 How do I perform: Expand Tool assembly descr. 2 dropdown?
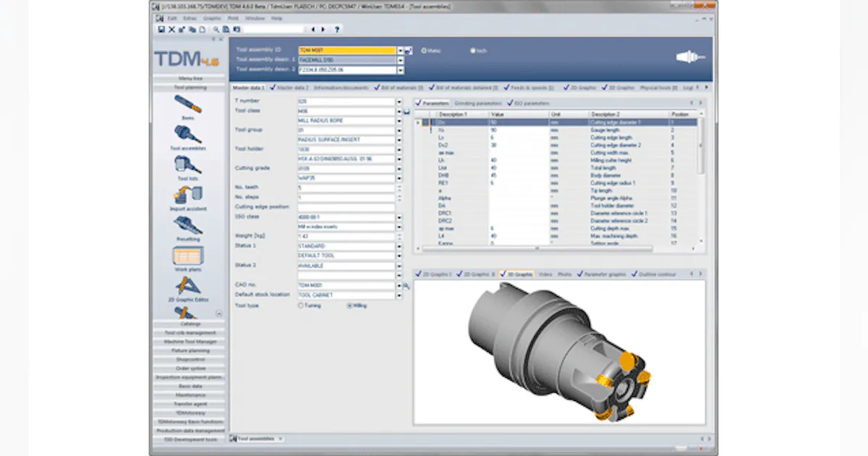(x=400, y=70)
